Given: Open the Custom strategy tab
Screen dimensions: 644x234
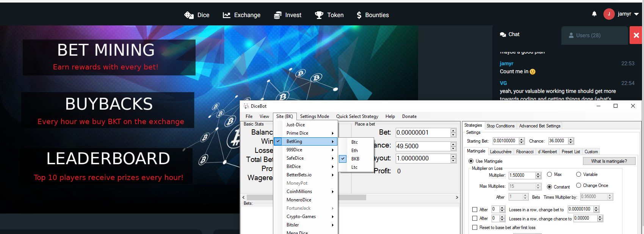Looking at the screenshot, I should tap(591, 152).
